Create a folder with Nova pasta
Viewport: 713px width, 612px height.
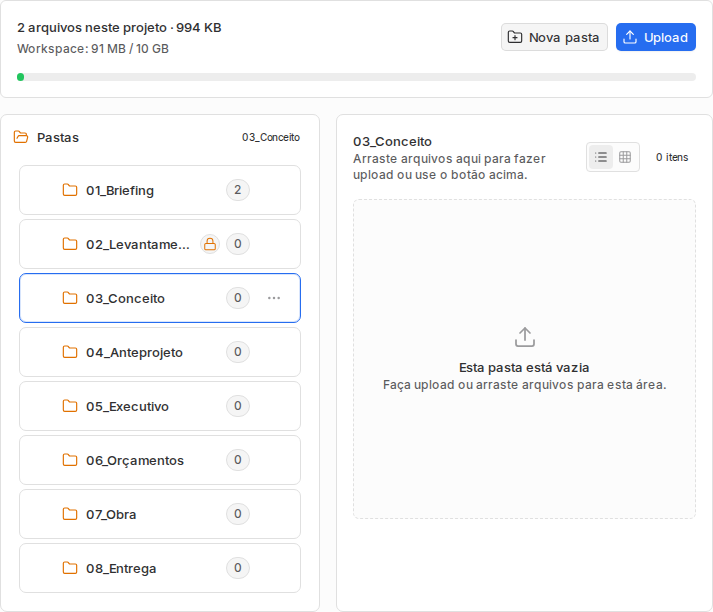554,37
